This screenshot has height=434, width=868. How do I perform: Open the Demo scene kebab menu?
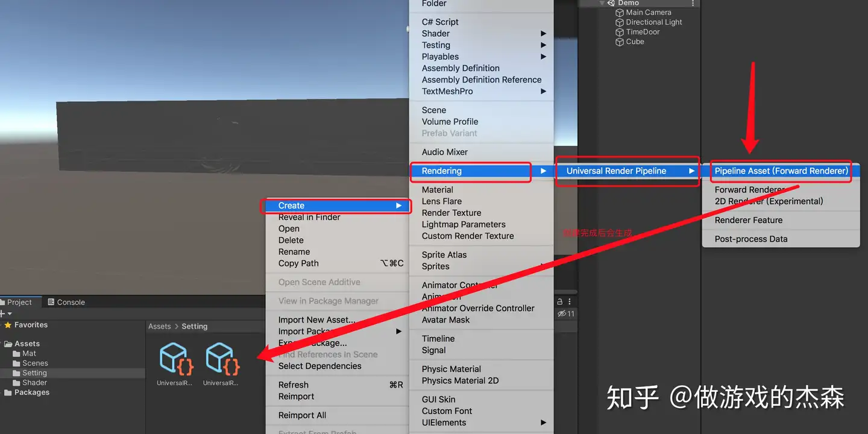pyautogui.click(x=693, y=3)
